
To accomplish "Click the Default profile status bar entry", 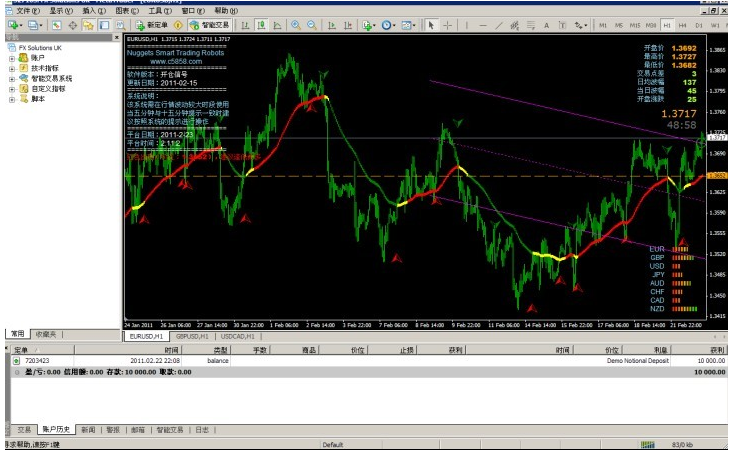I will (x=333, y=445).
